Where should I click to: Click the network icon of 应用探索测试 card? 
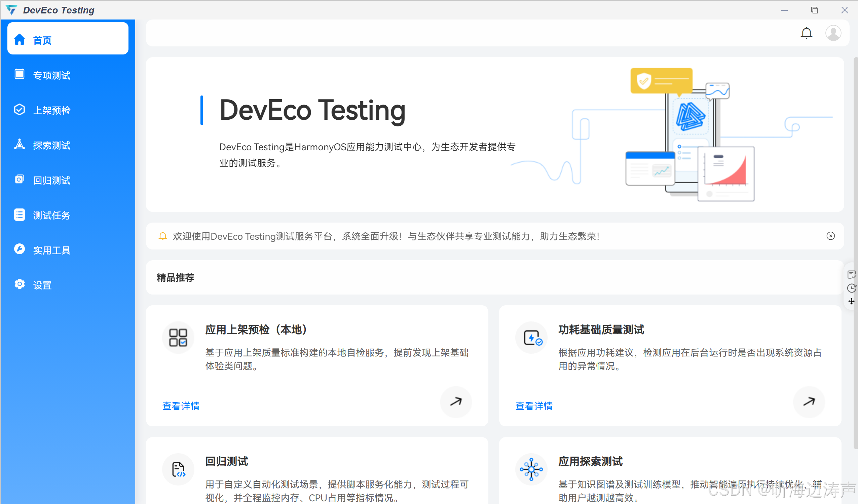click(531, 469)
